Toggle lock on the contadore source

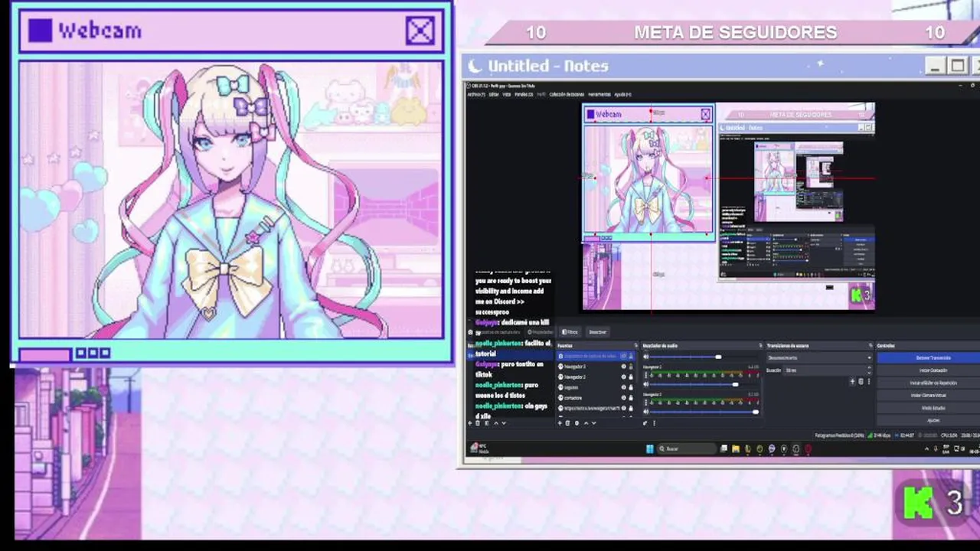point(631,398)
